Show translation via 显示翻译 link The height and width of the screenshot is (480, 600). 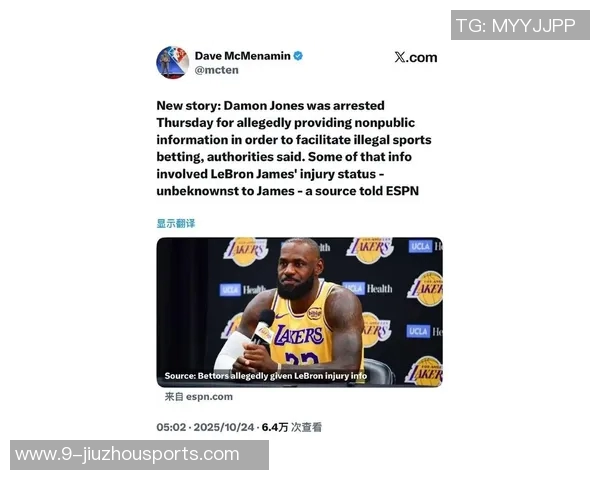(x=176, y=224)
